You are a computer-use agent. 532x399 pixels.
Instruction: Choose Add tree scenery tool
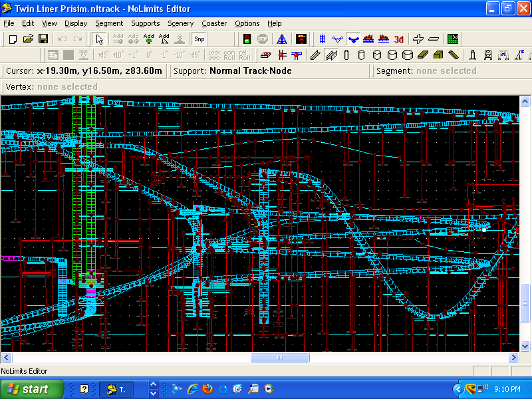point(148,39)
